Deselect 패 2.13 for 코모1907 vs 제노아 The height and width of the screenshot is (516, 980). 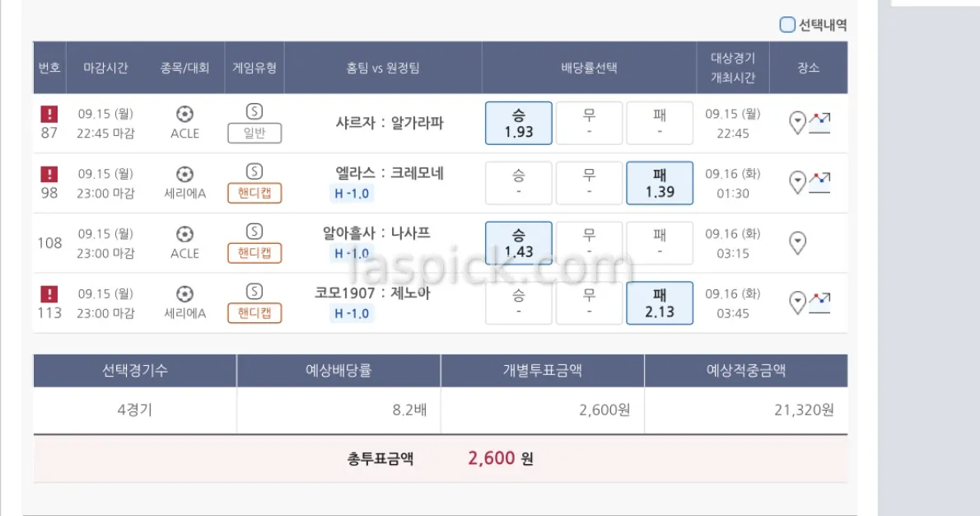click(660, 303)
